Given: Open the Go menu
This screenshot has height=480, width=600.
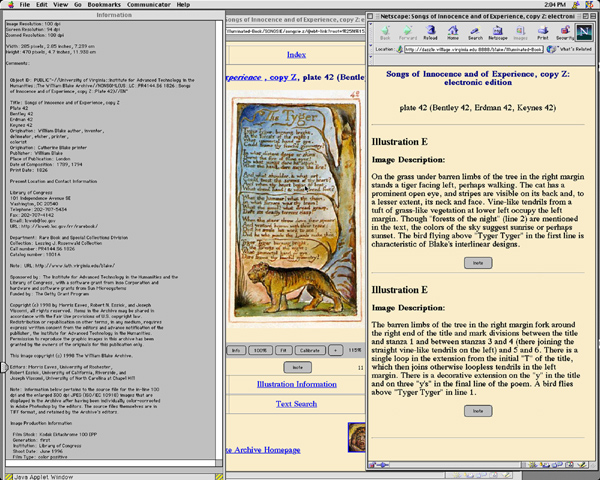Looking at the screenshot, I should pos(78,5).
